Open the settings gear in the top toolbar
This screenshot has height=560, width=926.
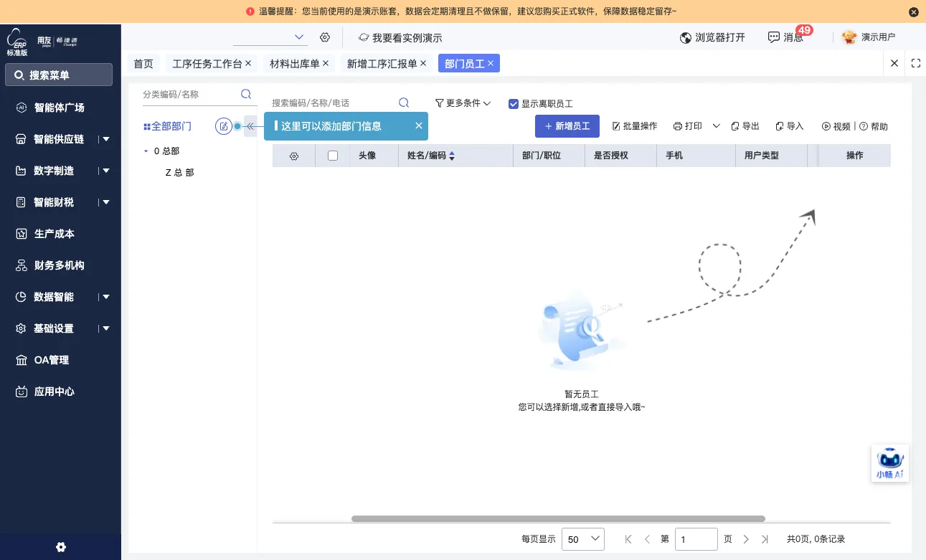pyautogui.click(x=325, y=37)
